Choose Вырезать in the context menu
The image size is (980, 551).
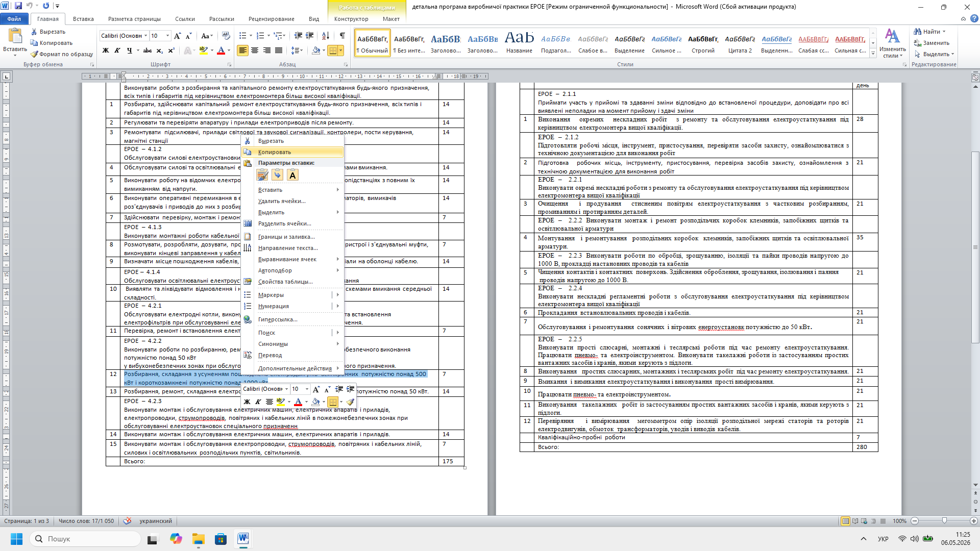click(292, 141)
